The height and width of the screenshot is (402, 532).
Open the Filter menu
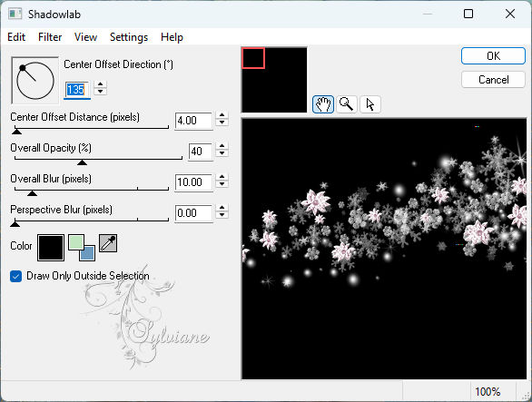[x=50, y=37]
